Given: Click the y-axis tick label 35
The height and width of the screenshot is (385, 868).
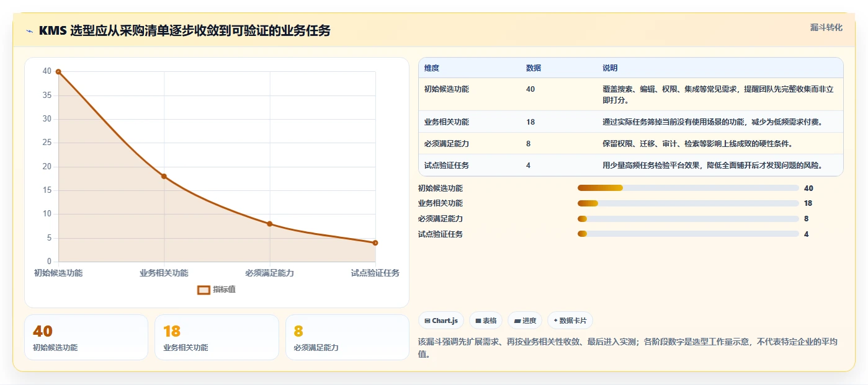Looking at the screenshot, I should 47,95.
